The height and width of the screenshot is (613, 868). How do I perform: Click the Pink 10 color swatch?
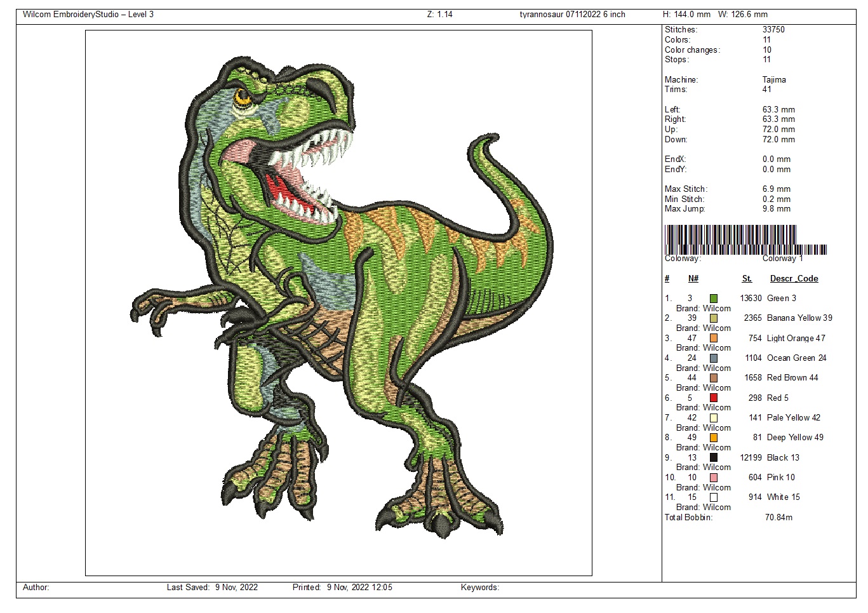(714, 478)
